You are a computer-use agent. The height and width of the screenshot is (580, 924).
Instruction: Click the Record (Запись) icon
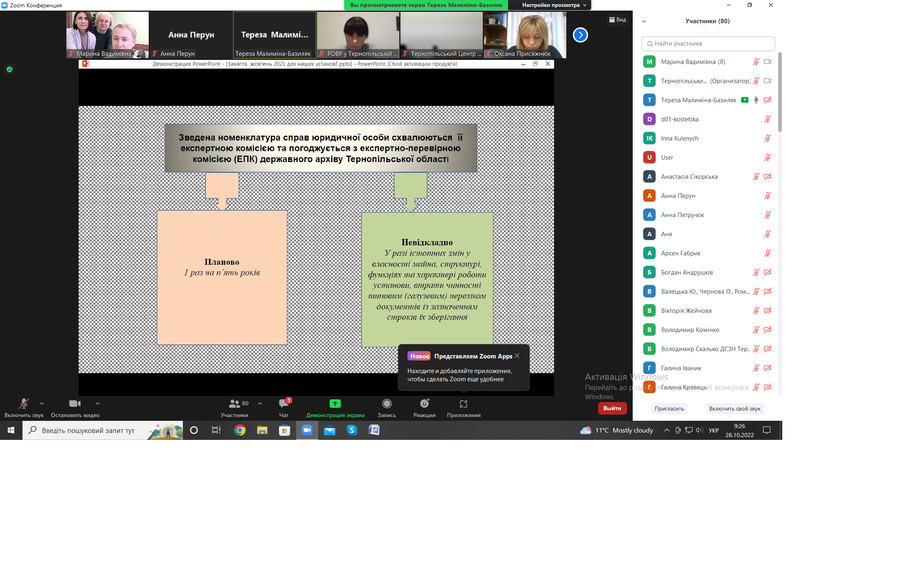(x=387, y=404)
